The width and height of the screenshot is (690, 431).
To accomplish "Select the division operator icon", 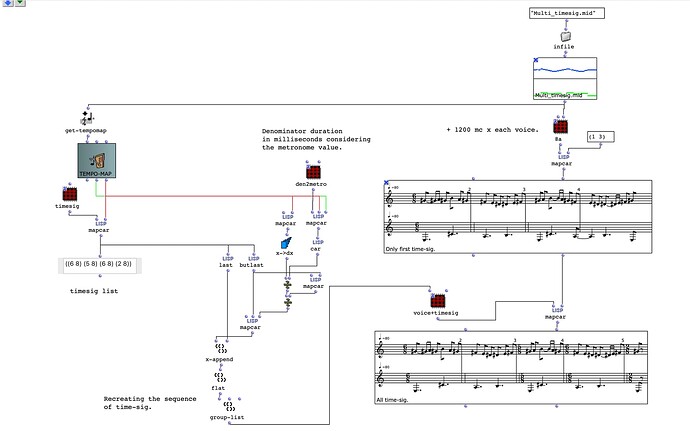I will click(x=287, y=284).
